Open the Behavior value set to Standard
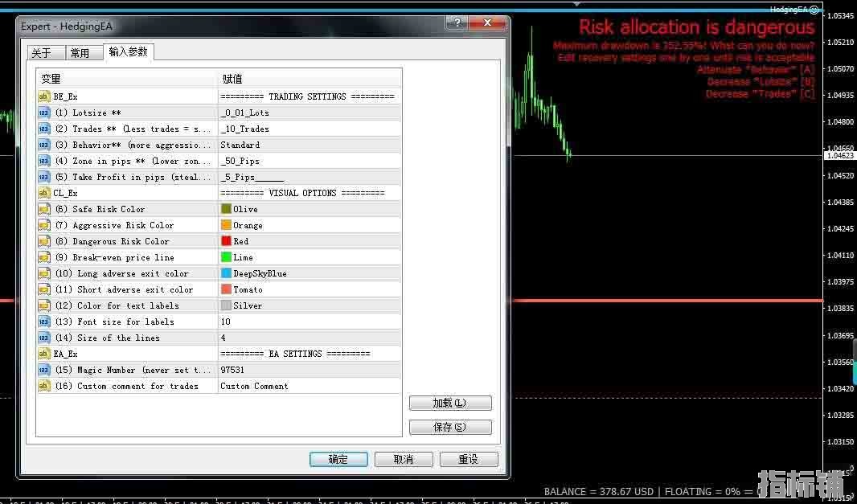This screenshot has width=857, height=504. pyautogui.click(x=240, y=145)
